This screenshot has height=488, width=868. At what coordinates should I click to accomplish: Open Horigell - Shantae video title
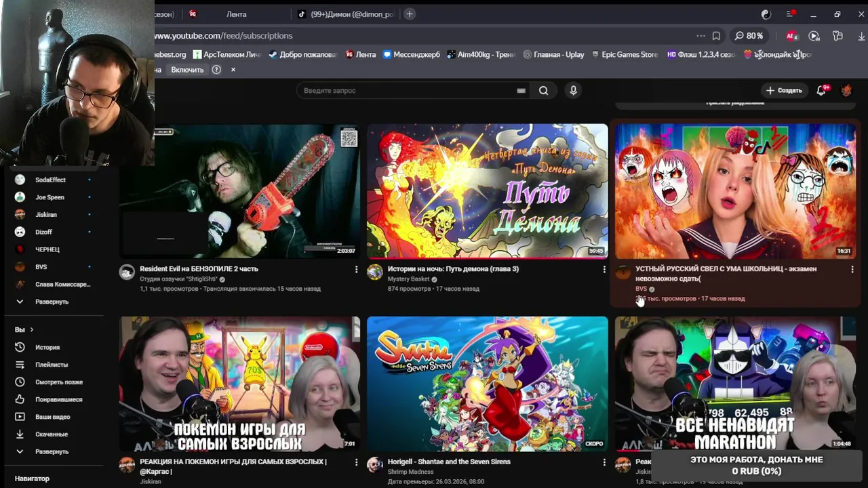click(449, 462)
